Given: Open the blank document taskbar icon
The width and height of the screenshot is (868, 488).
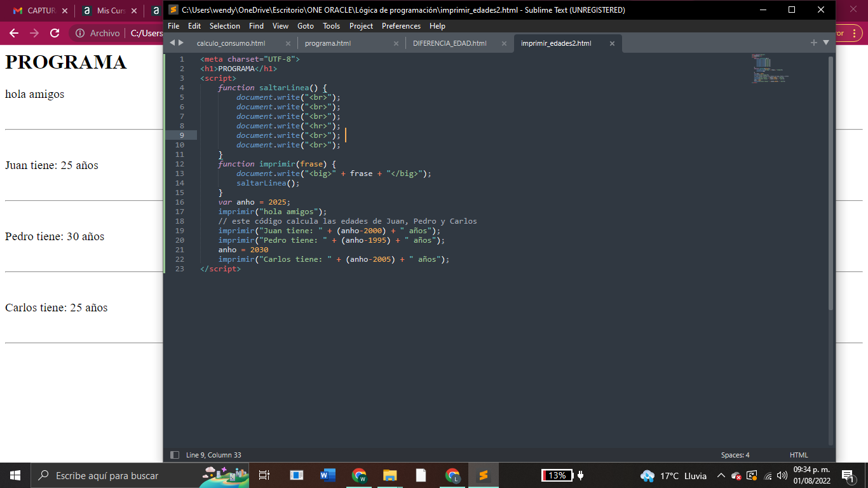Looking at the screenshot, I should (421, 475).
